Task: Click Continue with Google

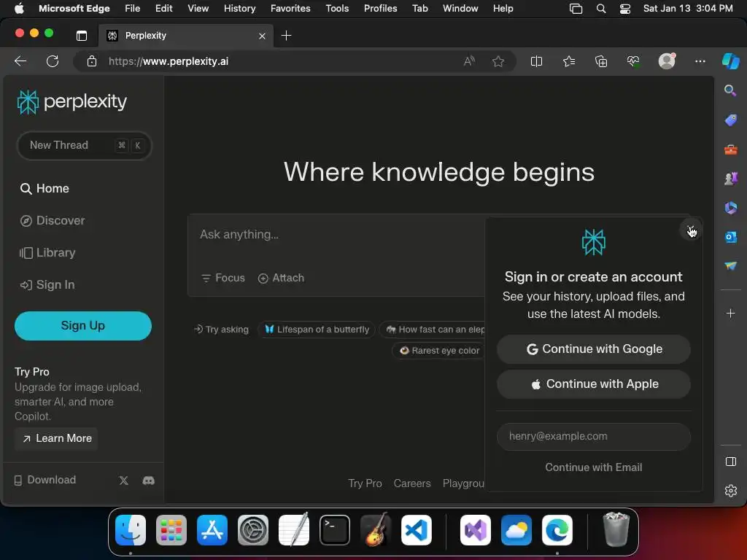Action: pos(594,349)
